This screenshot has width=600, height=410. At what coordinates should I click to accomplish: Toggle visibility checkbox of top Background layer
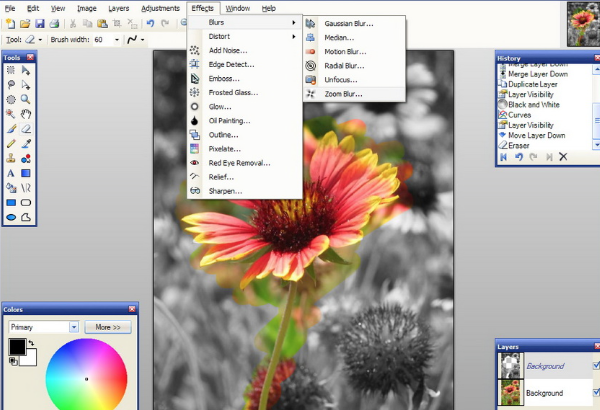596,365
